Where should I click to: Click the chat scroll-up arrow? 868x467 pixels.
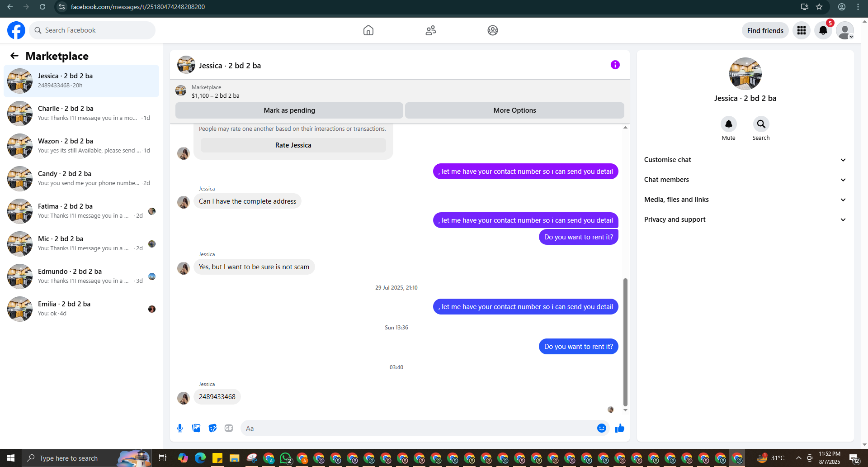coord(625,128)
